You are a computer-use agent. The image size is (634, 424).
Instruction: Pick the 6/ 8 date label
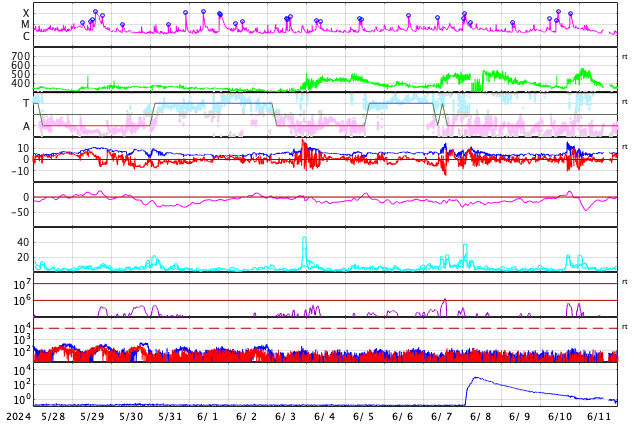click(x=480, y=416)
